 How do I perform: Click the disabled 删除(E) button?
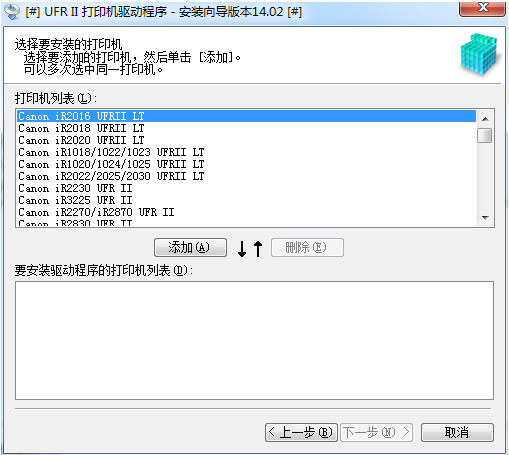click(307, 247)
